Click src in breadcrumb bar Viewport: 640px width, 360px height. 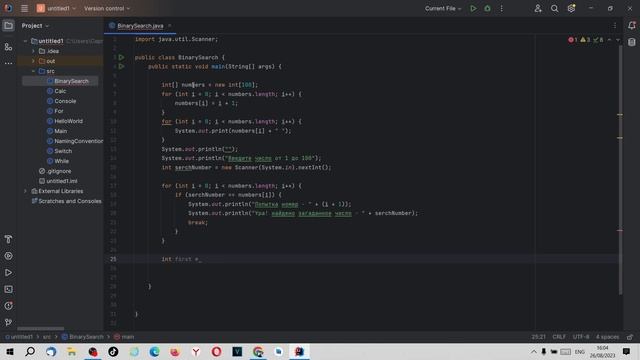click(47, 337)
